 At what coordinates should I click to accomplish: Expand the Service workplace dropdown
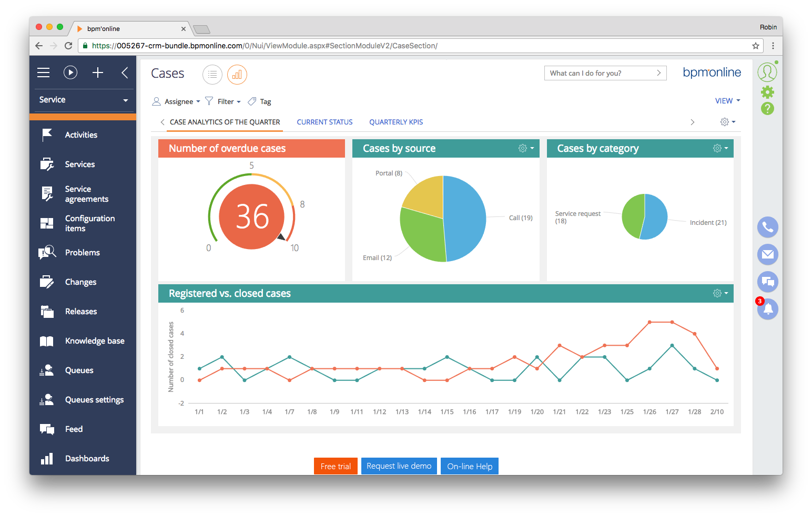83,100
